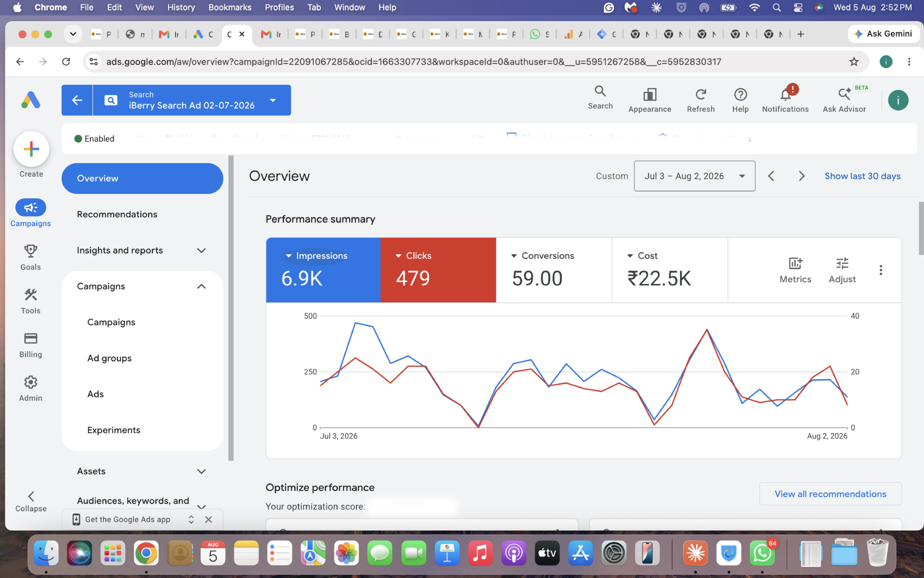Open WhatsApp from the Dock
Viewport: 924px width, 578px height.
(x=762, y=553)
